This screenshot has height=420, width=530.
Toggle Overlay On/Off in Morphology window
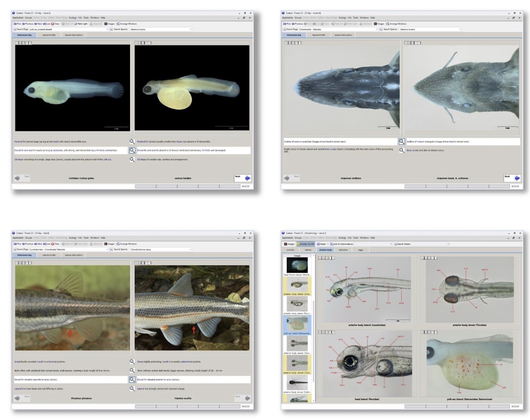306,244
